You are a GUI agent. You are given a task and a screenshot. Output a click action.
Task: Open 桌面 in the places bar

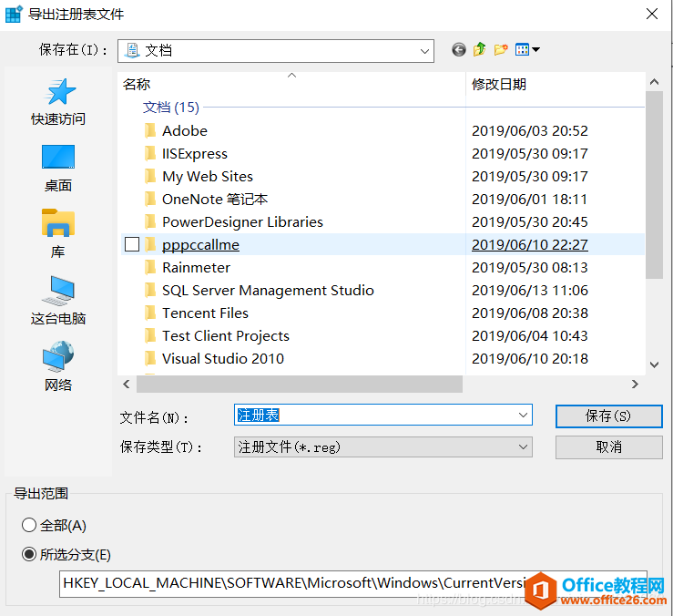click(58, 169)
